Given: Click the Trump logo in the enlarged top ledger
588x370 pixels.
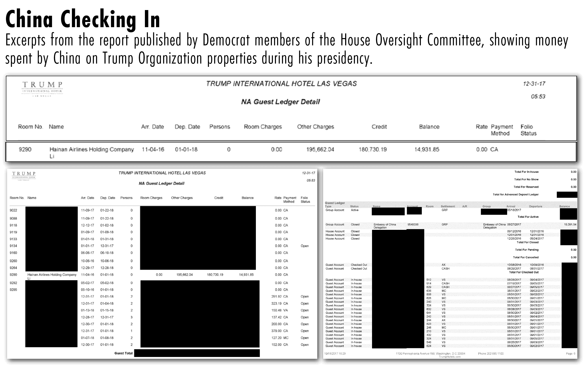Looking at the screenshot, I should click(42, 89).
